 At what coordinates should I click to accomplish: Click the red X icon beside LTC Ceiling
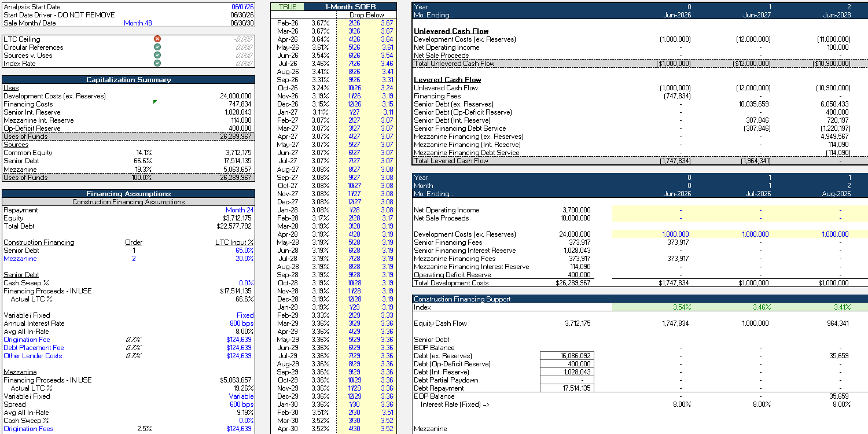pyautogui.click(x=157, y=39)
